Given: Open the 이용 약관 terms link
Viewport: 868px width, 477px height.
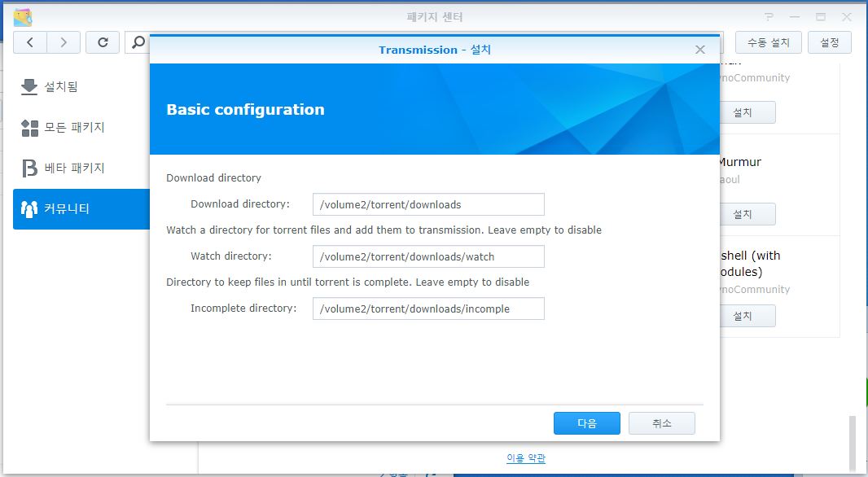Looking at the screenshot, I should (x=526, y=457).
